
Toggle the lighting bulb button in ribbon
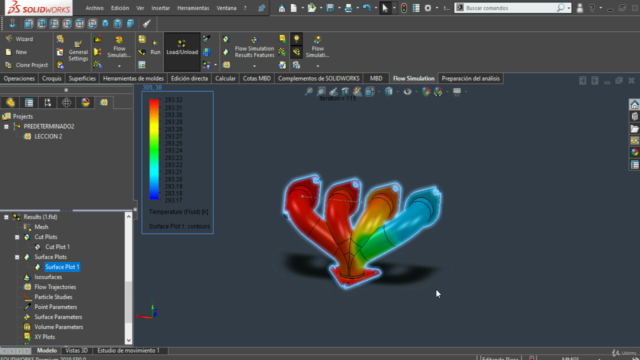pos(297,39)
